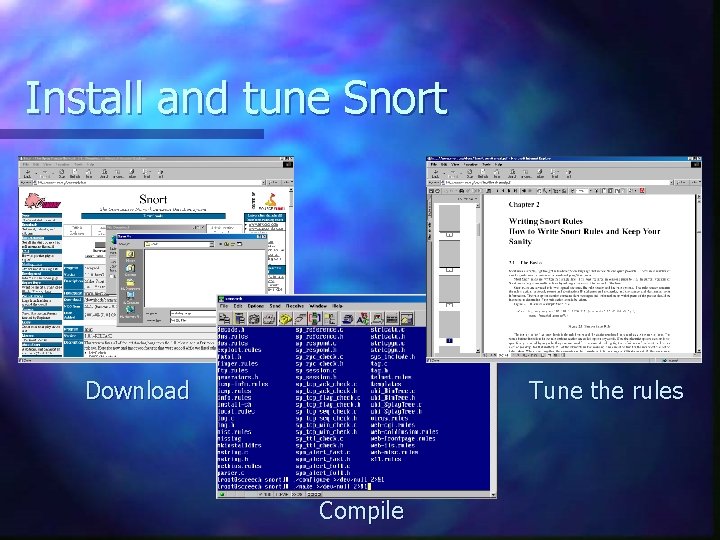Click Acrobat save icon in the PDF toolbar

[432, 191]
